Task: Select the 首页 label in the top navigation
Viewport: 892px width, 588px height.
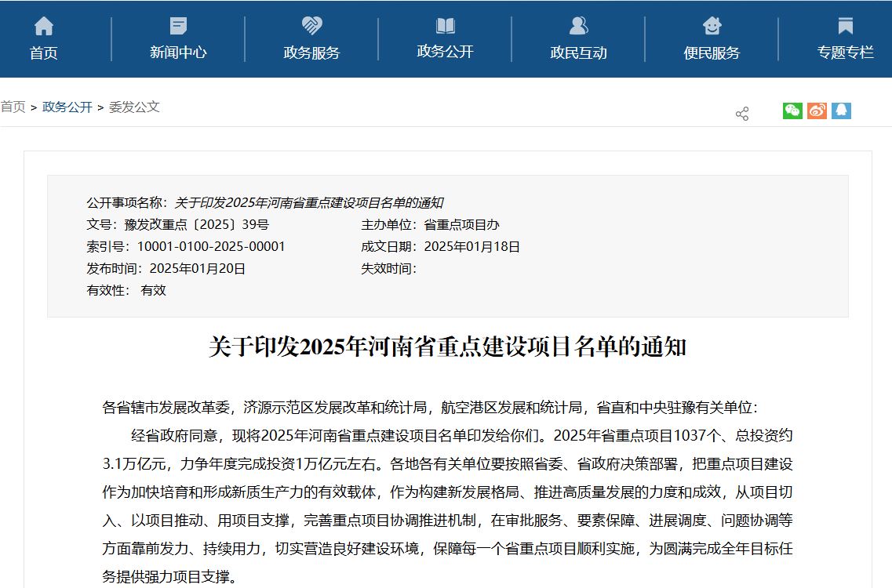Action: (x=44, y=53)
